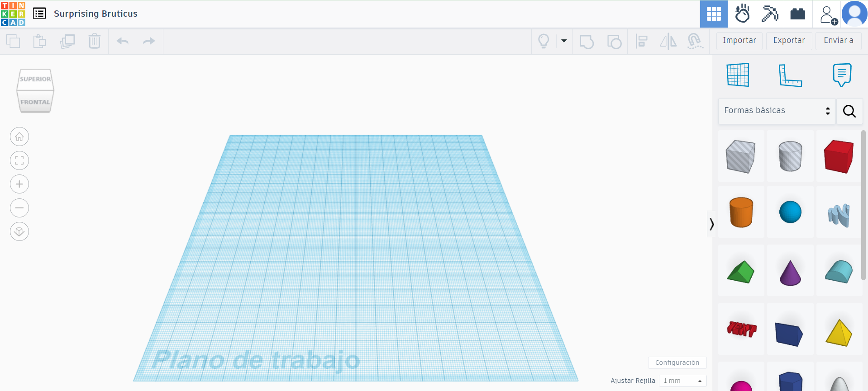The image size is (868, 391).
Task: Click the Redo arrow
Action: pos(149,41)
